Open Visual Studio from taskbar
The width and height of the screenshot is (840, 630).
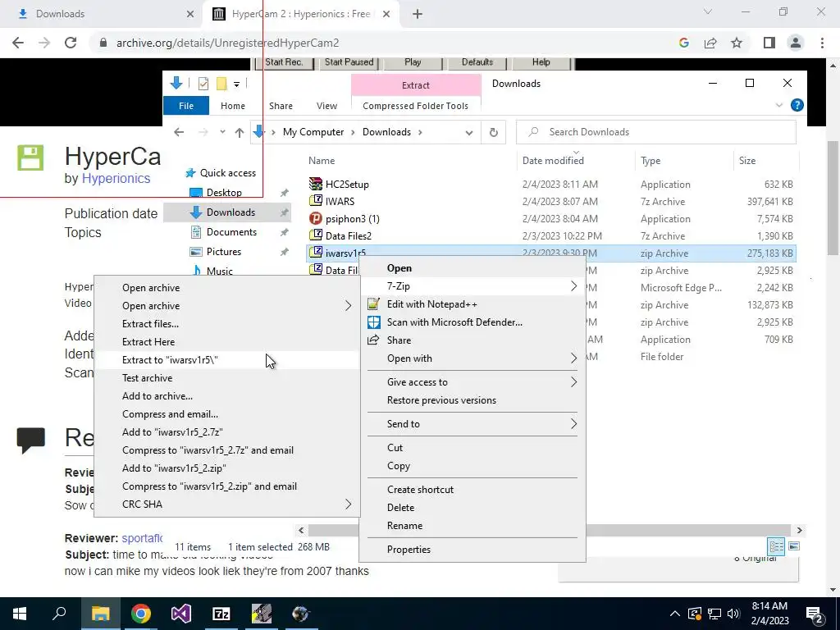coord(181,614)
